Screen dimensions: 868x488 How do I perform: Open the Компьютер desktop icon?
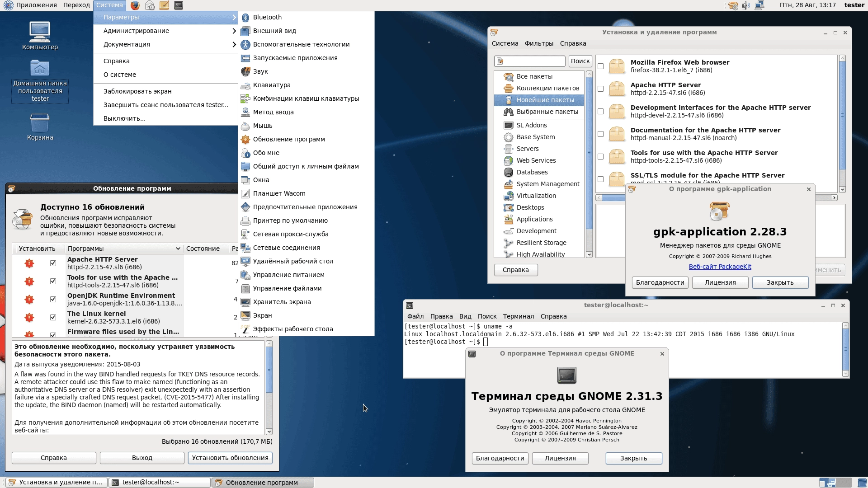[x=40, y=36]
